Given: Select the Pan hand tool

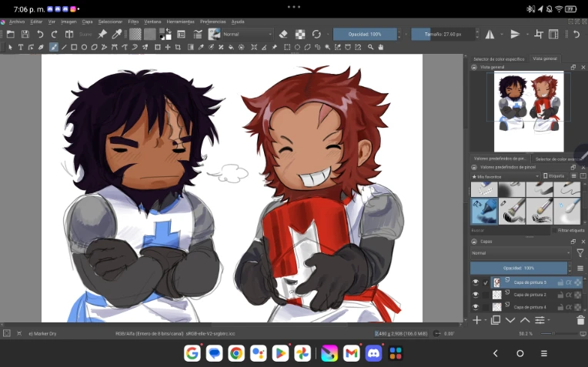Looking at the screenshot, I should coord(381,47).
